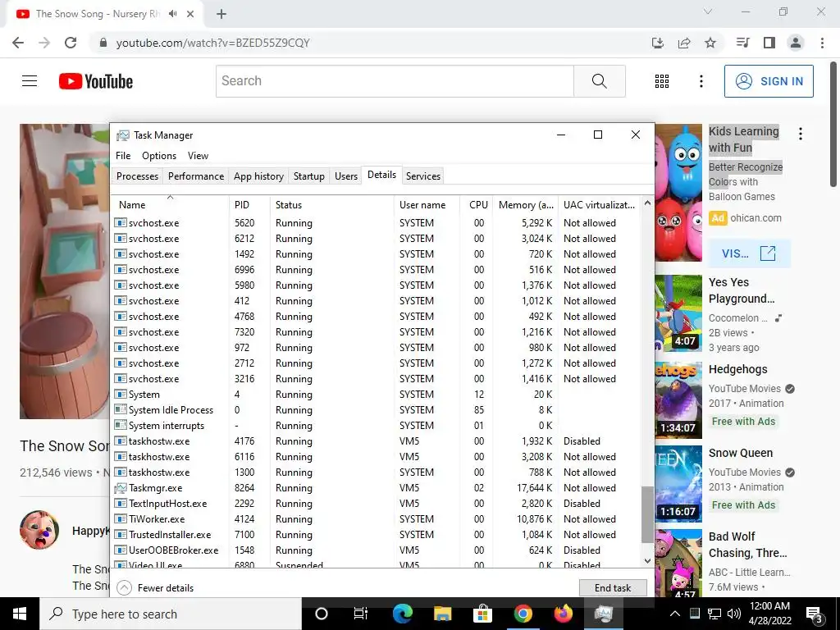The width and height of the screenshot is (840, 630).
Task: Go back to the previous page
Action: pyautogui.click(x=18, y=43)
